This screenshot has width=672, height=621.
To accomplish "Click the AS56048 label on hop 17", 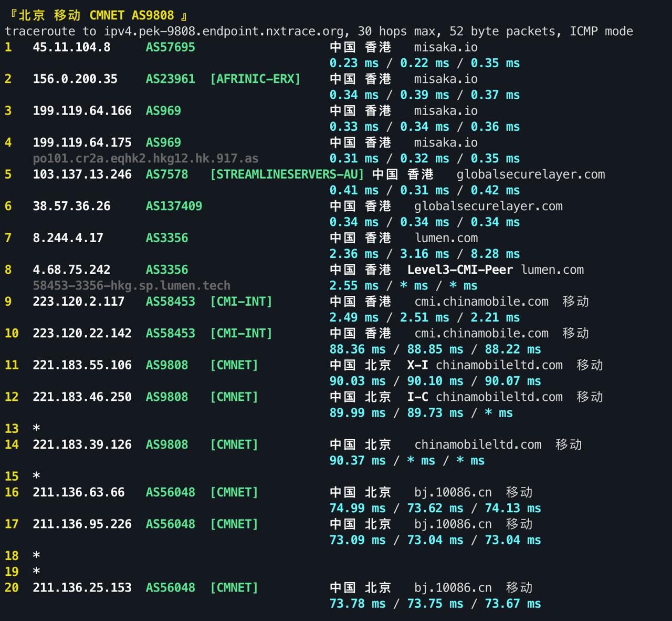I will tap(170, 524).
